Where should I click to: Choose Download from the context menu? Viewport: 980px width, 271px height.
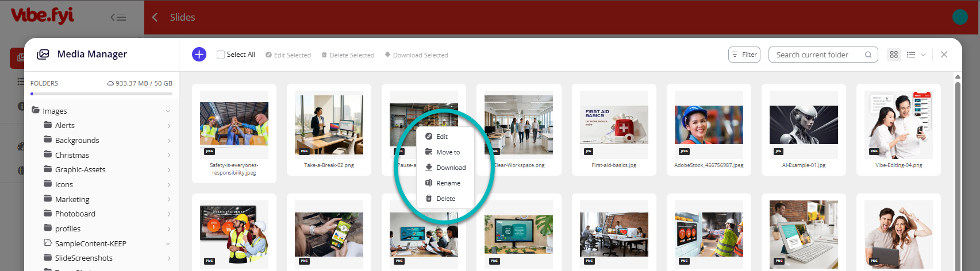(x=445, y=168)
